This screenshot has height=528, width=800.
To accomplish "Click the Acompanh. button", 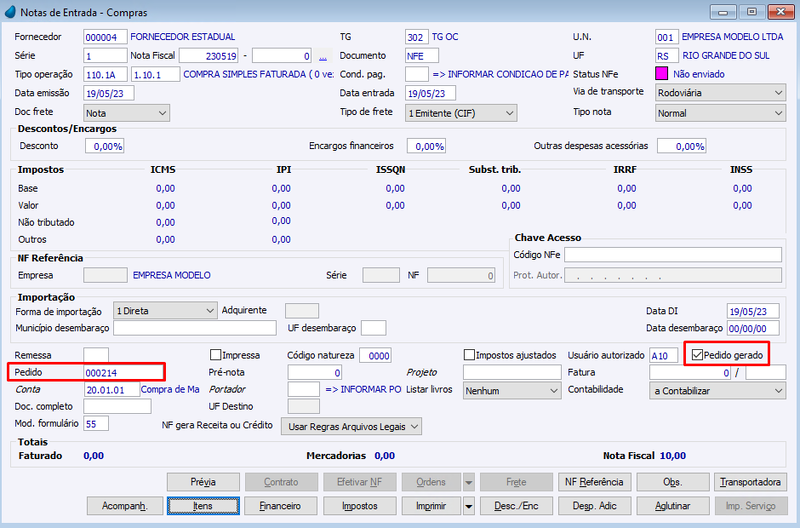I will [x=125, y=506].
